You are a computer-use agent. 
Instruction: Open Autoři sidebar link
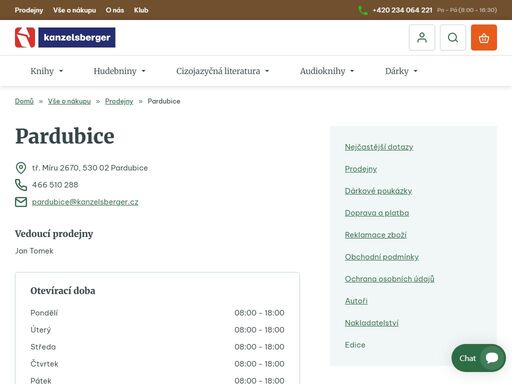pyautogui.click(x=356, y=301)
